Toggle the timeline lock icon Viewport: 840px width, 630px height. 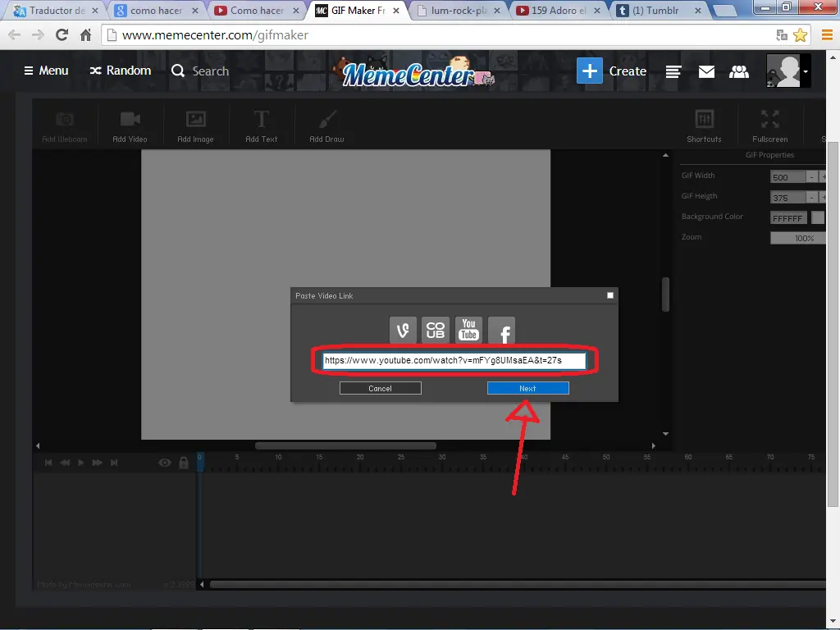tap(184, 463)
